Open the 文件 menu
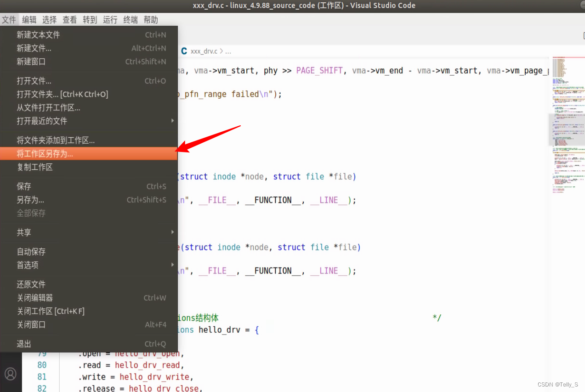Viewport: 585px width, 392px height. 9,20
